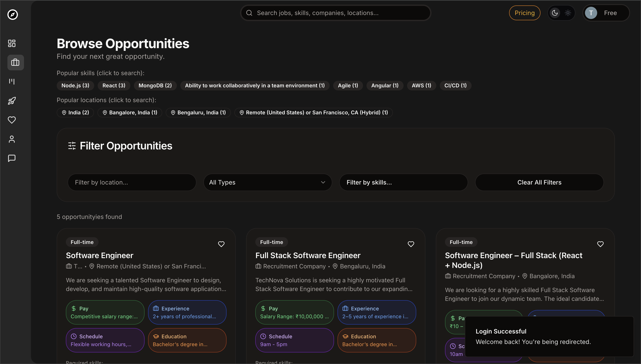Expand the All Types dropdown
641x364 pixels.
pyautogui.click(x=267, y=182)
